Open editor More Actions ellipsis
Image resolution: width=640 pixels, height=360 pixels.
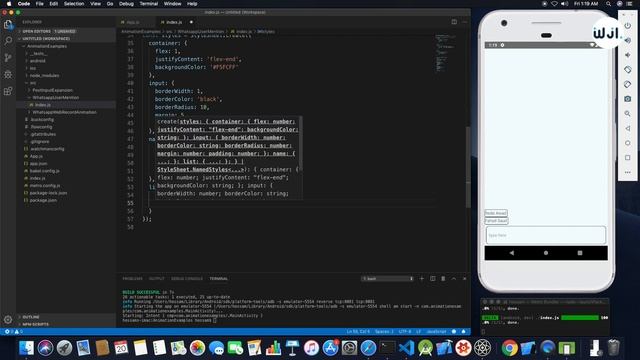[464, 22]
